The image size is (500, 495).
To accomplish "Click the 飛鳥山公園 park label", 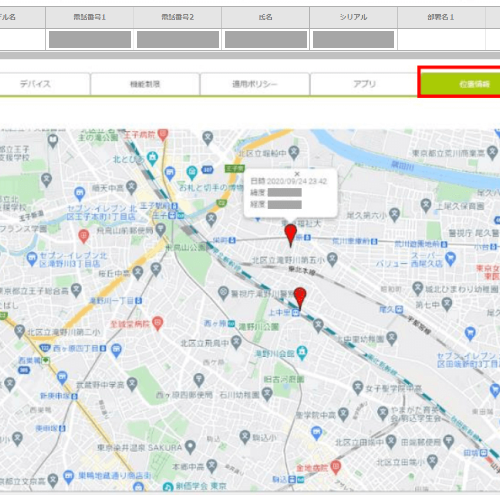I will coord(186,247).
